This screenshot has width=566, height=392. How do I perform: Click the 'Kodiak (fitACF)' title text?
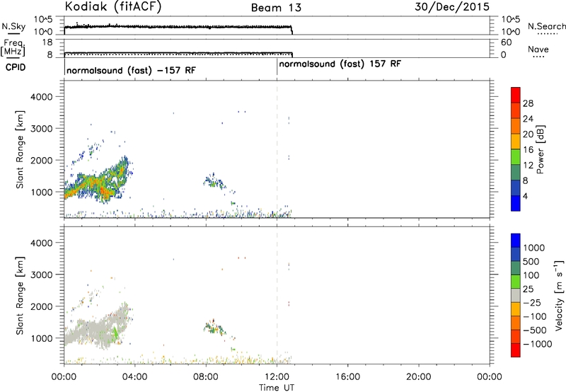[x=113, y=7]
